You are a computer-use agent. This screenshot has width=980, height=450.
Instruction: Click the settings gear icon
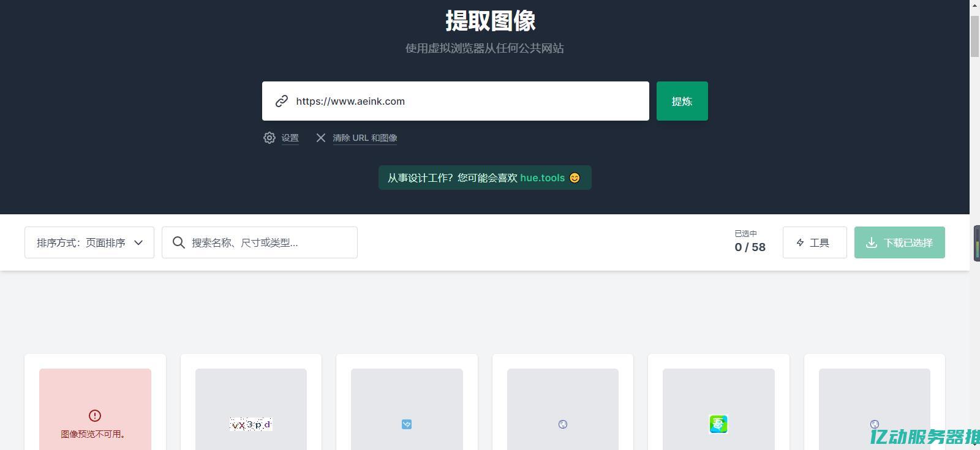[269, 138]
